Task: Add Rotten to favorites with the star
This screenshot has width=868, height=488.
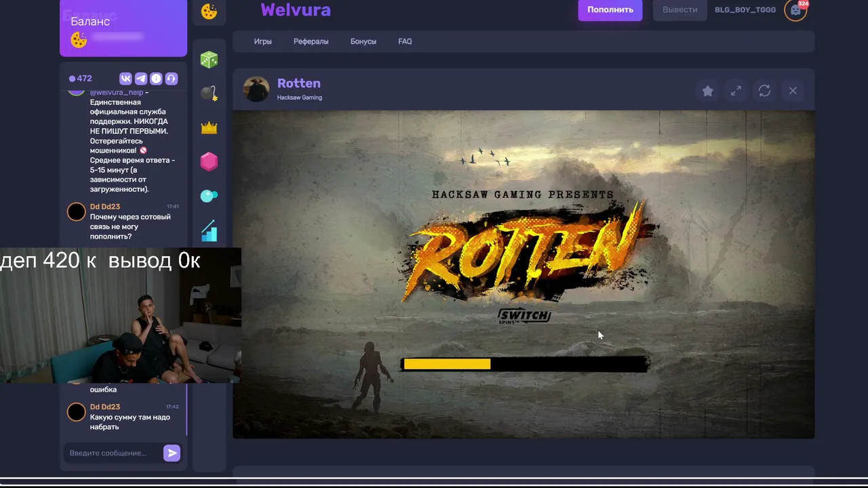Action: coord(707,91)
